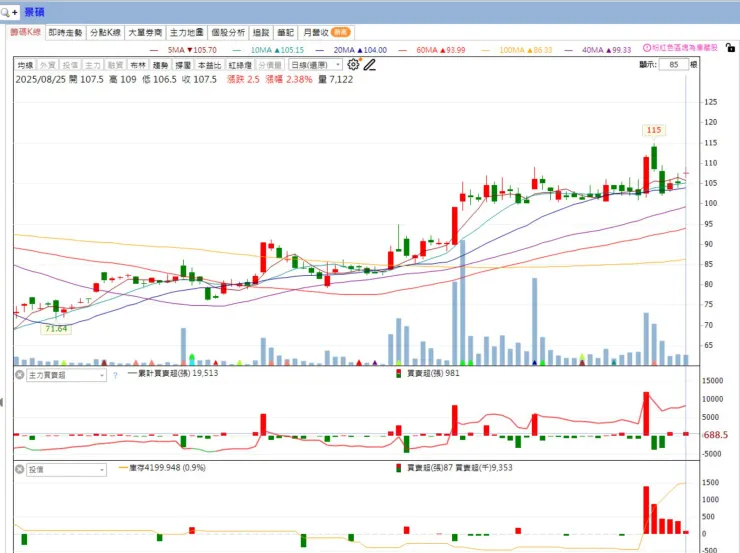Viewport: 740px width, 553px height.
Task: Toggle the 撐壓 support-resistance overlay
Action: pos(183,65)
